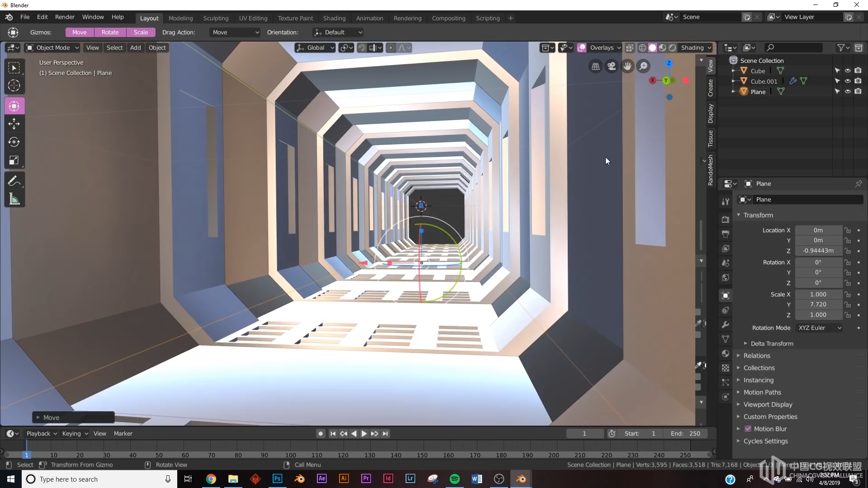Click the play animation button
Image resolution: width=868 pixels, height=488 pixels.
364,433
